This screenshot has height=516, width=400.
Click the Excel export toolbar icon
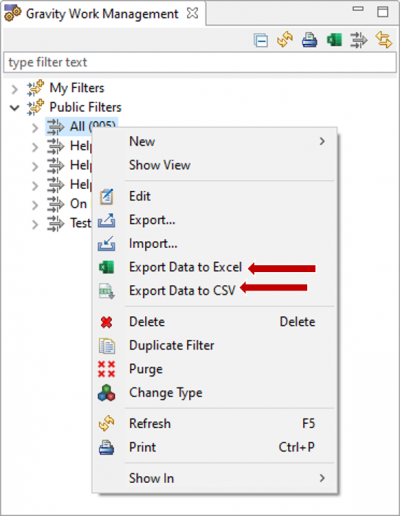point(334,40)
